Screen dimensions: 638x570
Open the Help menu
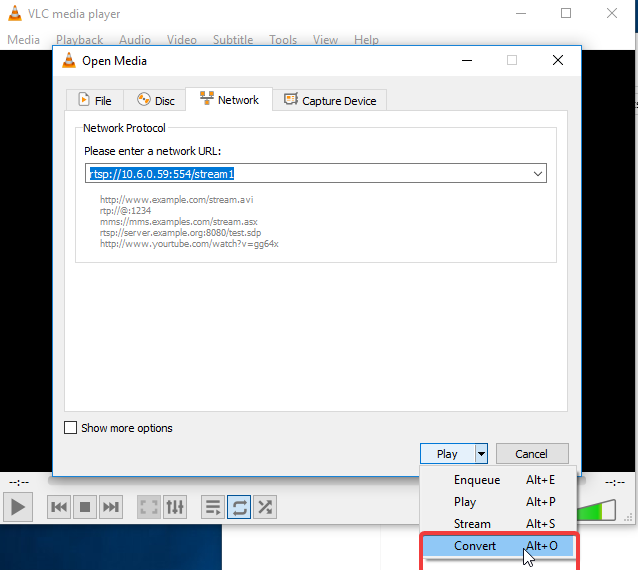(x=366, y=40)
